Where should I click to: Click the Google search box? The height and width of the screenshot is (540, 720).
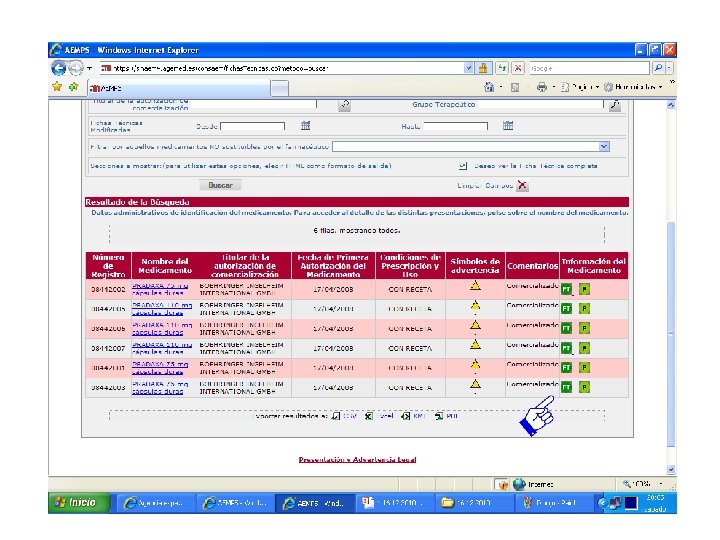pos(590,68)
